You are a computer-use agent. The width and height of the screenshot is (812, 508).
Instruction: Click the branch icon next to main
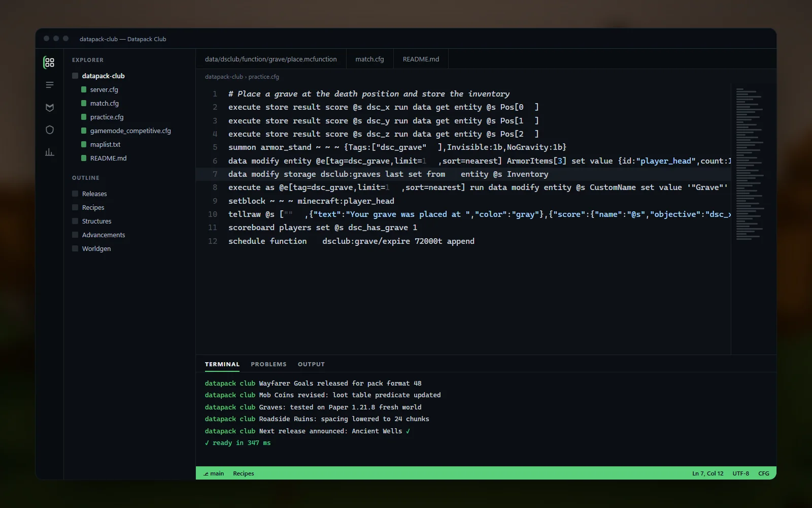[x=206, y=473]
